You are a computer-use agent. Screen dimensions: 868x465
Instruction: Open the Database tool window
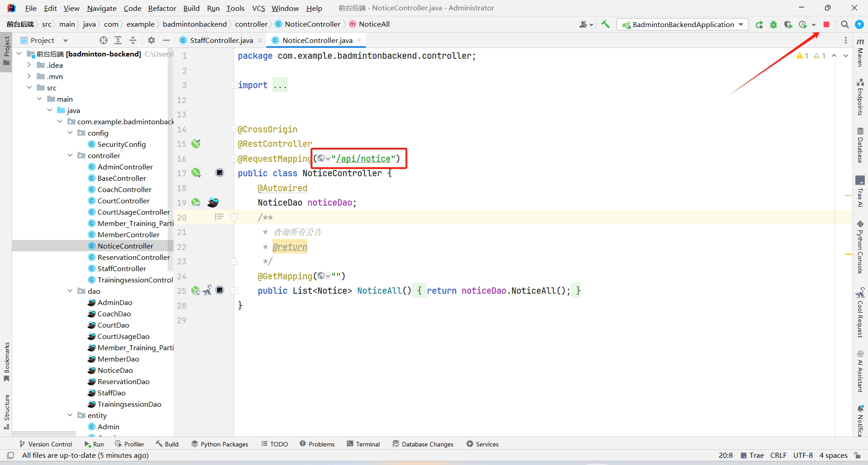click(x=860, y=145)
